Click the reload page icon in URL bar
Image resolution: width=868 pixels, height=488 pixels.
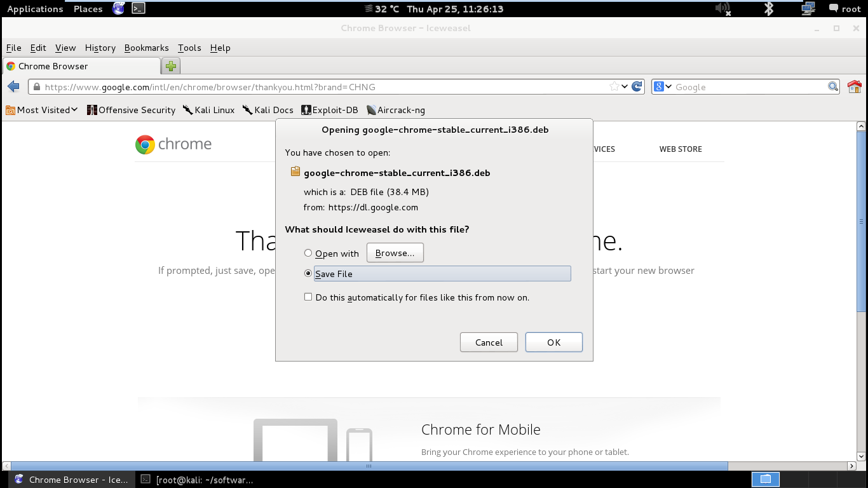tap(637, 86)
